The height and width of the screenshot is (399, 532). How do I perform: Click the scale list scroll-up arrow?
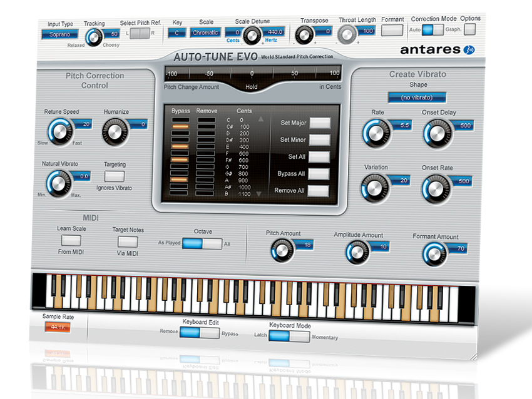pyautogui.click(x=260, y=119)
